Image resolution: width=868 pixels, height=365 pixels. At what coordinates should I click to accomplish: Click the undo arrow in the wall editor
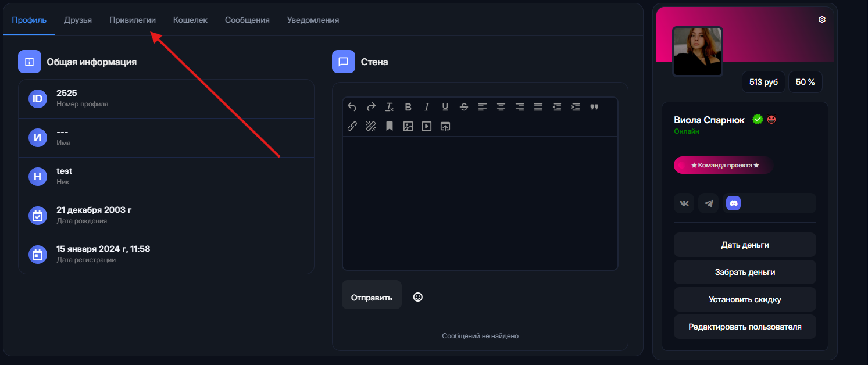pos(352,107)
